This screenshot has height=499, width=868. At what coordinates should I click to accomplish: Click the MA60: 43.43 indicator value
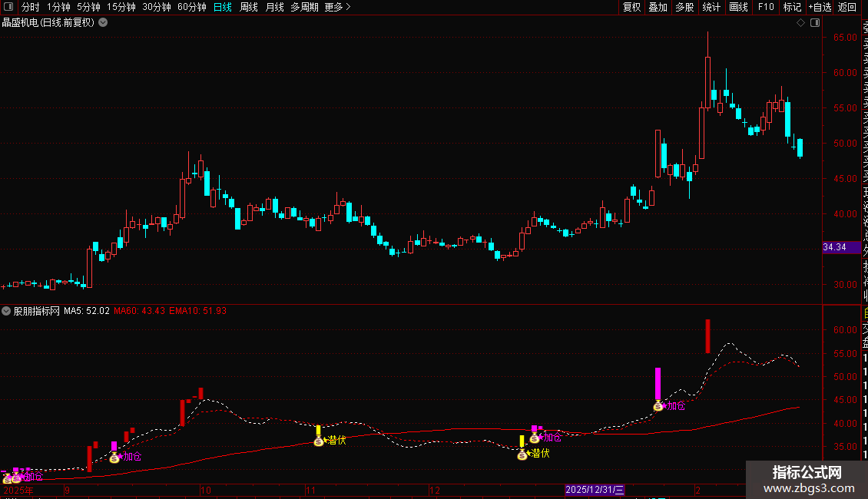(140, 311)
